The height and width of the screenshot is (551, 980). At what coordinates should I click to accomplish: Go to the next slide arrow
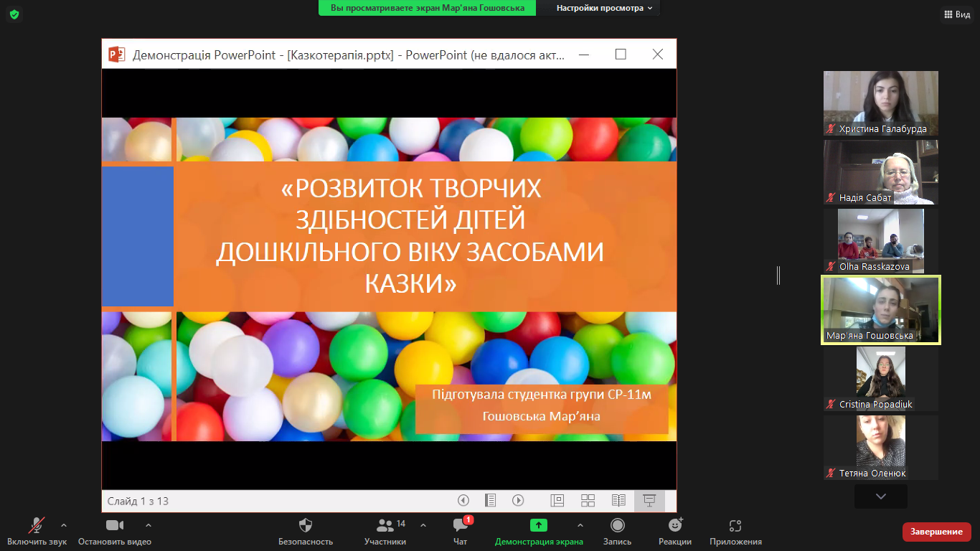(x=518, y=501)
